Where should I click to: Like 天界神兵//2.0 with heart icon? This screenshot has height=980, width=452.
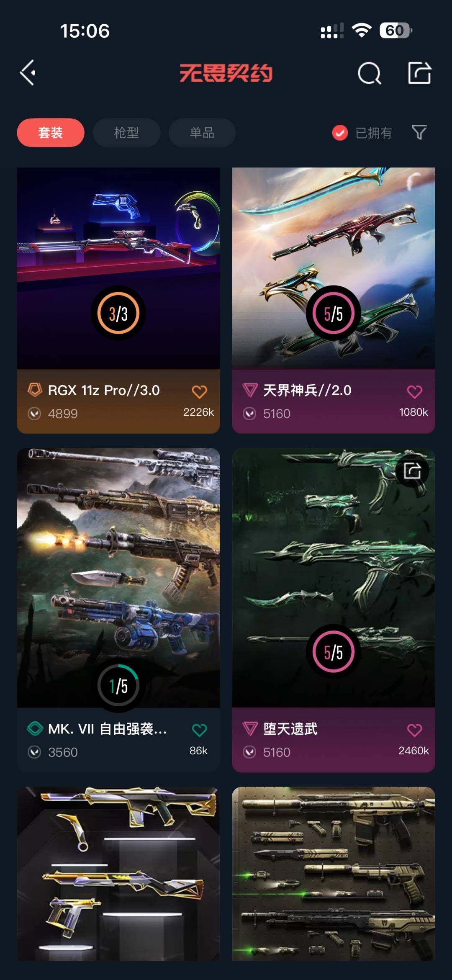point(414,392)
